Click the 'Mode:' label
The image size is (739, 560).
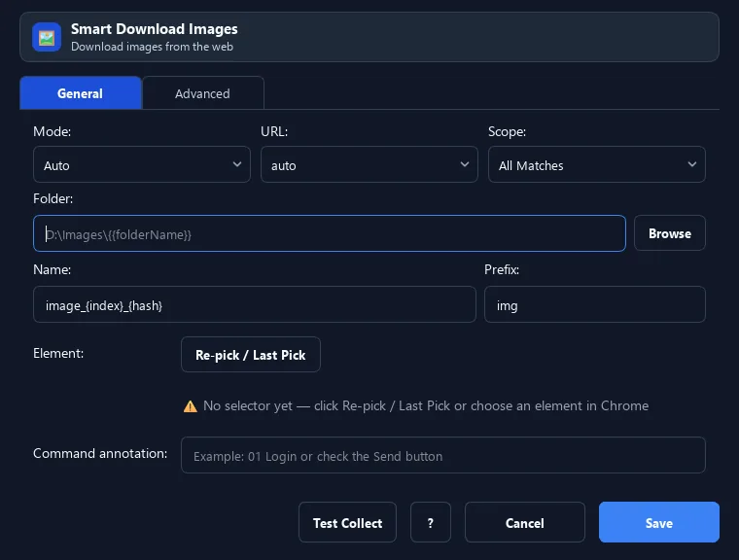coord(53,131)
